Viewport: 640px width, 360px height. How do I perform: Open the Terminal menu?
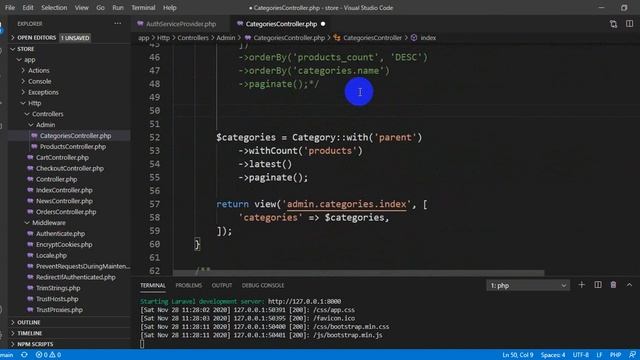pyautogui.click(x=143, y=8)
